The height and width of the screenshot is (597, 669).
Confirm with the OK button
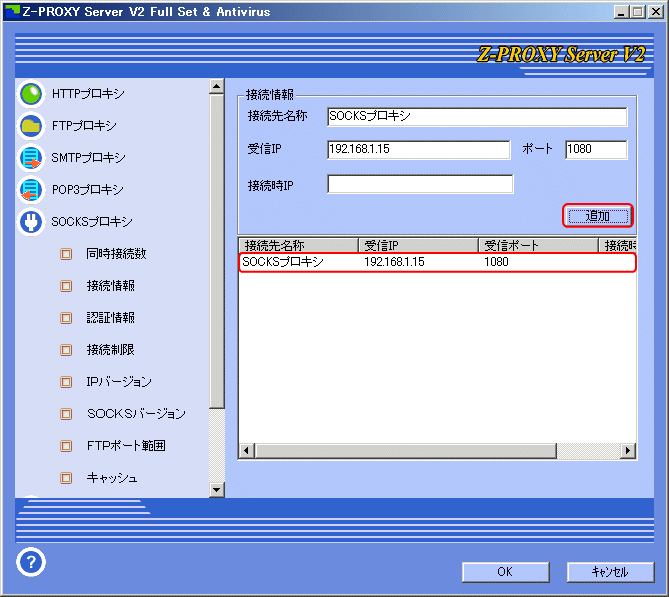point(506,572)
